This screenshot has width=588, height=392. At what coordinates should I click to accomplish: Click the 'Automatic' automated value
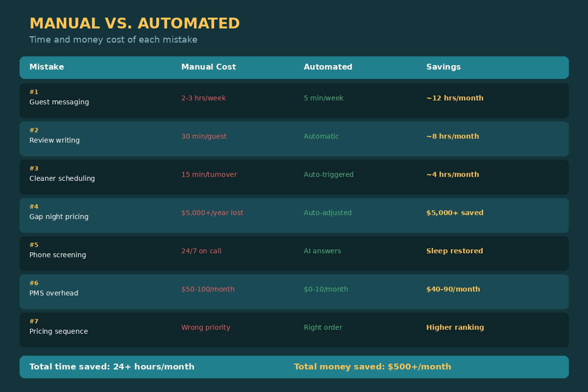(x=321, y=136)
